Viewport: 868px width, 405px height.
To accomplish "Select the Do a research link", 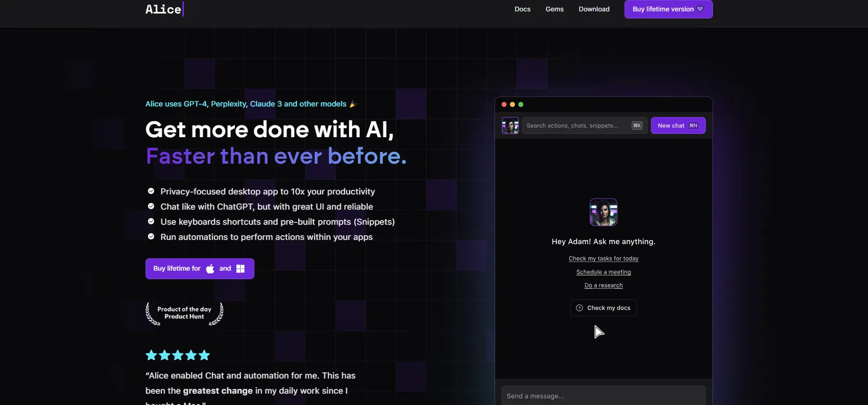I will pyautogui.click(x=603, y=285).
